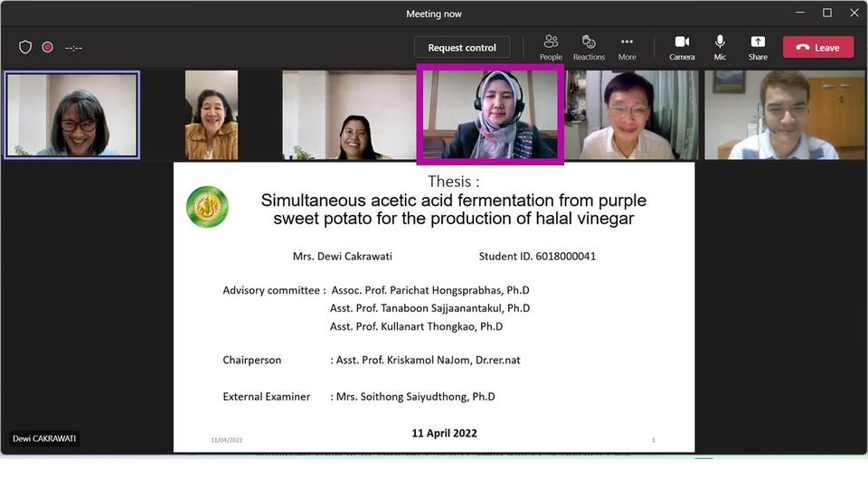Click the slide title about halal vinegar
Screen dimensions: 868x488
(x=453, y=209)
